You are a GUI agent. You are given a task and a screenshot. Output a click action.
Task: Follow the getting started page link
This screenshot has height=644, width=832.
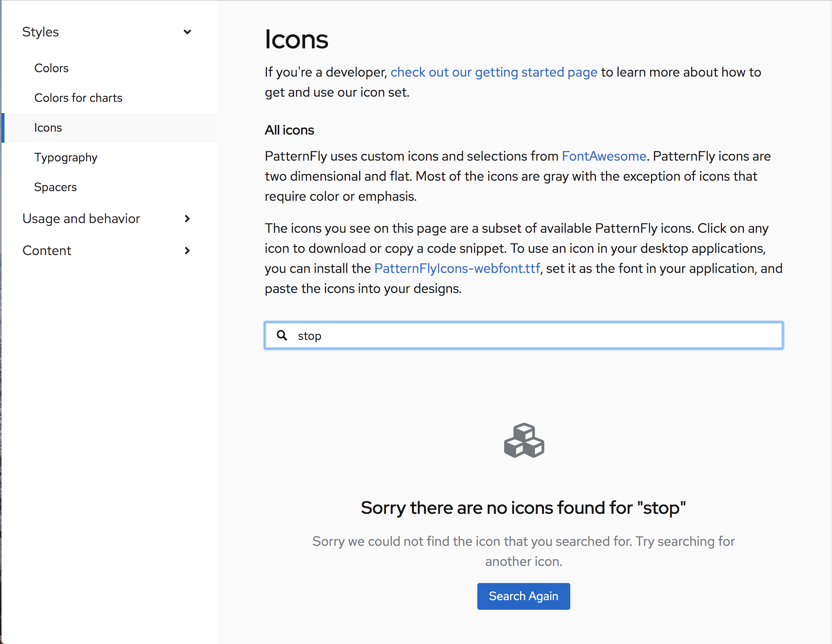(494, 72)
